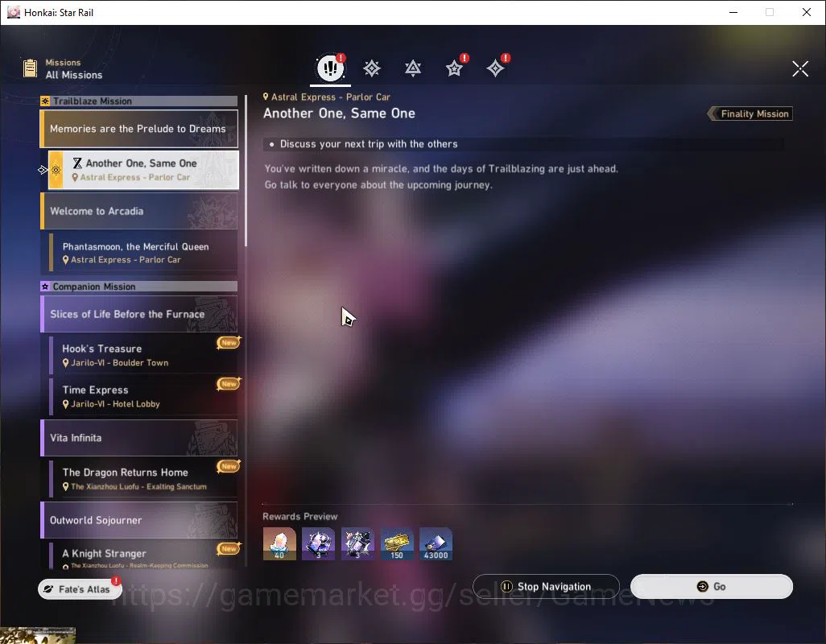Screen dimensions: 826x644
Task: Click the New badge on Hook's Treasure
Action: click(x=229, y=343)
